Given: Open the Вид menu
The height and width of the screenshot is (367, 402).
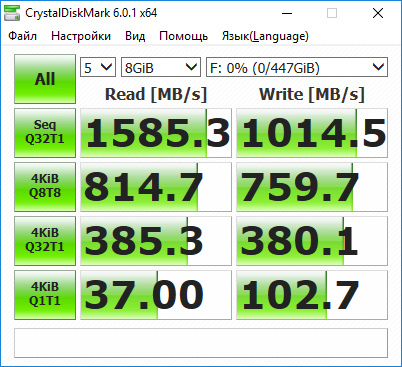Looking at the screenshot, I should tap(135, 36).
